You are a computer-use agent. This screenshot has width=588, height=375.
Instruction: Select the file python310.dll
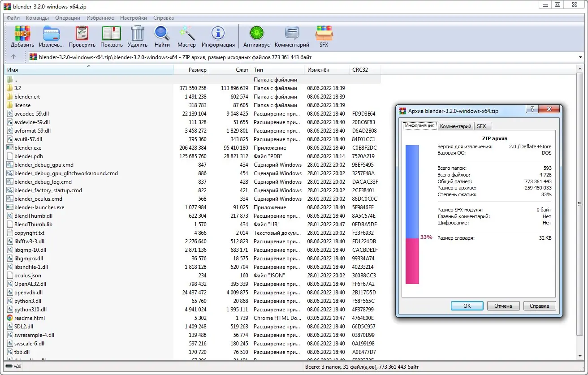point(30,310)
